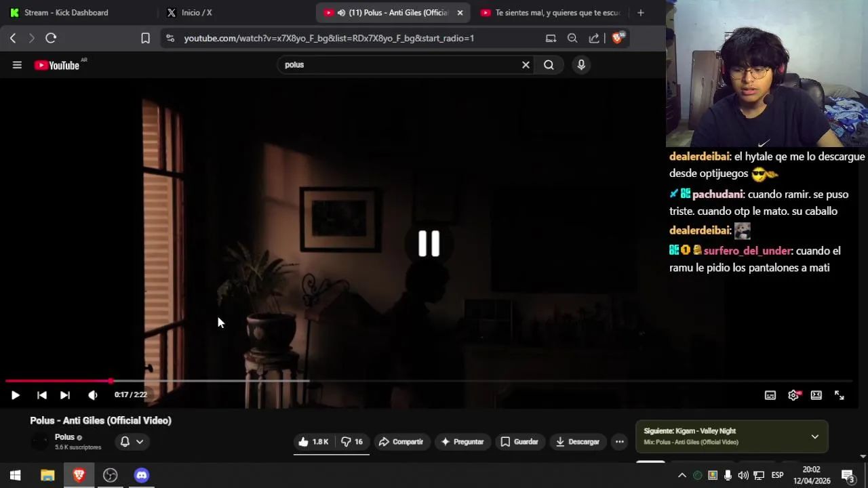Screen dimensions: 868x488
Task: Open ESP language input selector
Action: (x=777, y=475)
